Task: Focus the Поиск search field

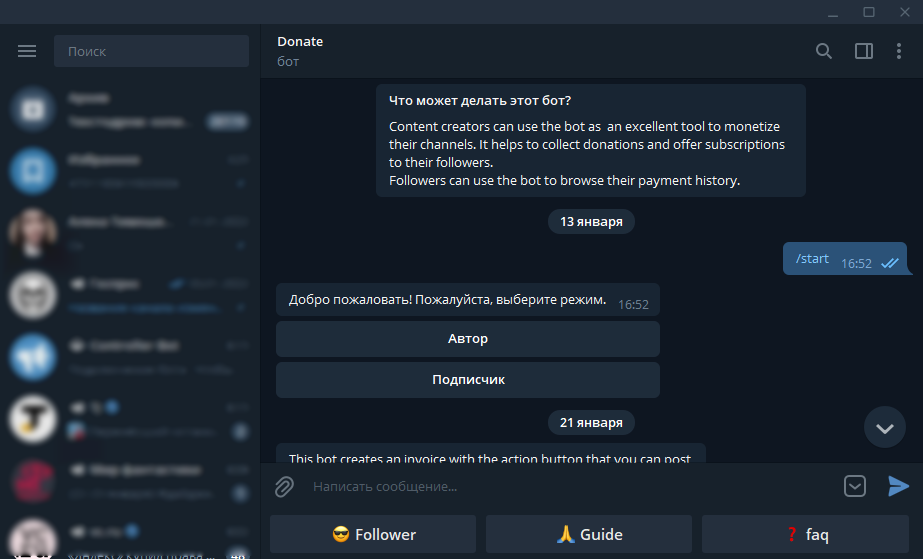Action: pos(151,51)
